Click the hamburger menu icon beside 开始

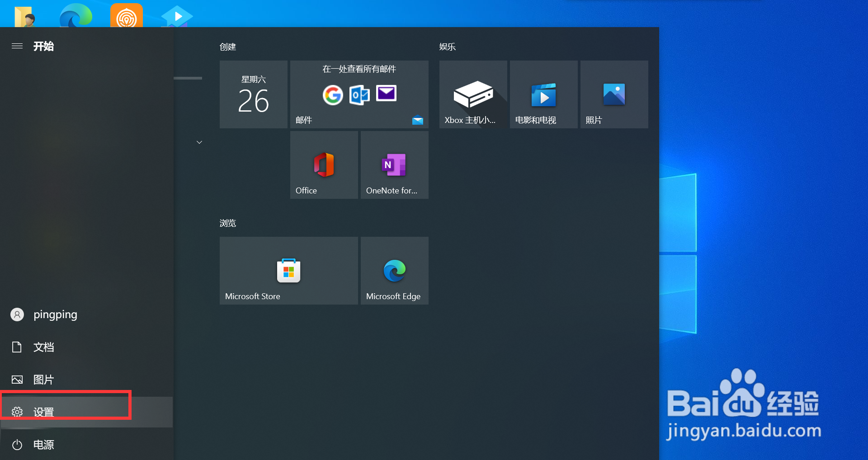click(x=17, y=46)
